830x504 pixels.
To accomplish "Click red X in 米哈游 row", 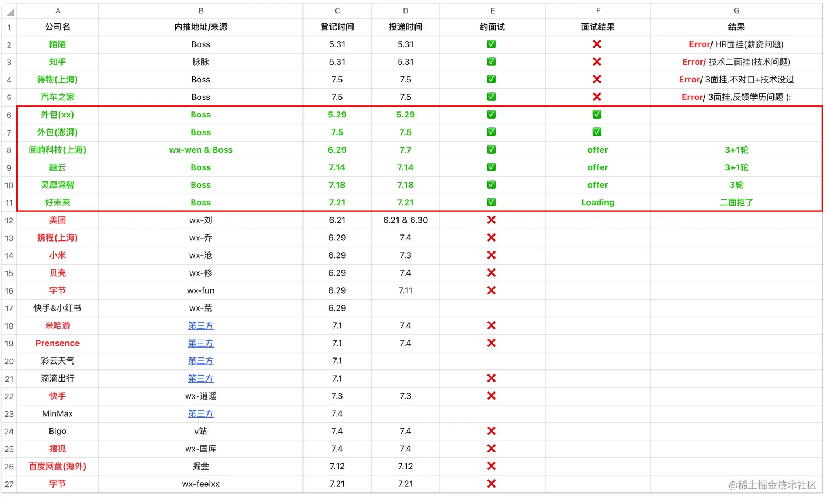I will 492,326.
